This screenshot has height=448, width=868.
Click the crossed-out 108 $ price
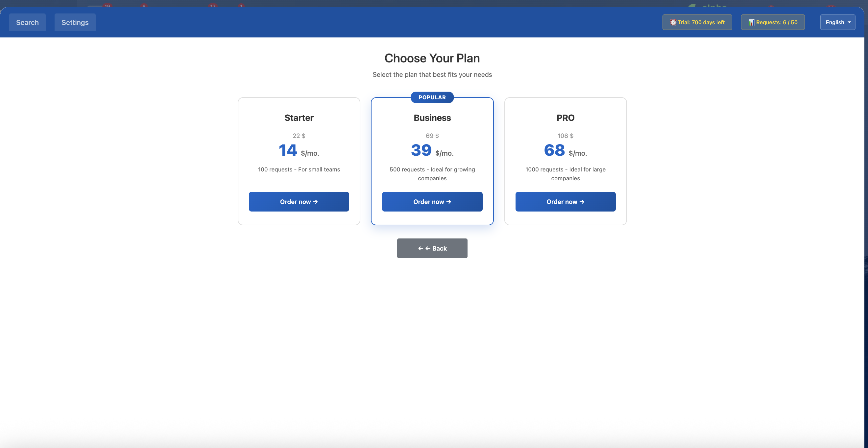point(566,136)
